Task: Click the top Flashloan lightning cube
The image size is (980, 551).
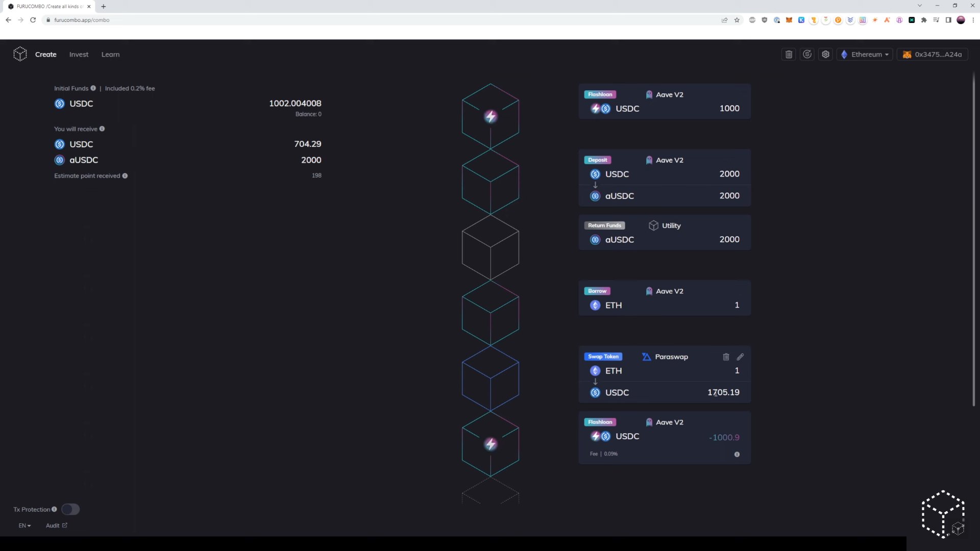Action: 490,116
